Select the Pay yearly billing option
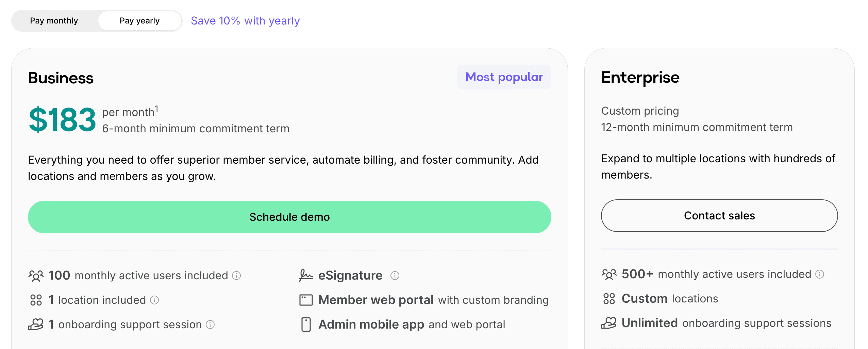The width and height of the screenshot is (868, 349). [139, 21]
